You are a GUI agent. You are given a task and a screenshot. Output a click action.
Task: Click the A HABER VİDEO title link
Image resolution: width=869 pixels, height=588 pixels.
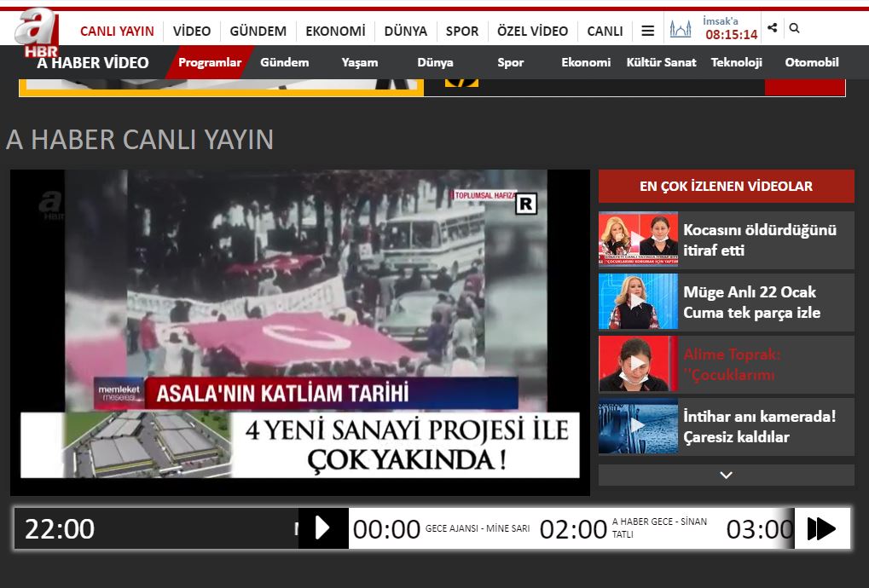(93, 63)
